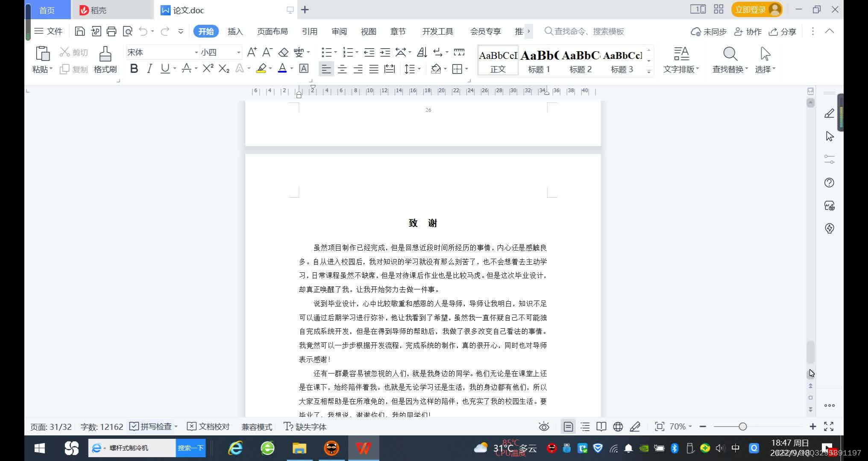Open Find and Replace magnifier

click(730, 54)
